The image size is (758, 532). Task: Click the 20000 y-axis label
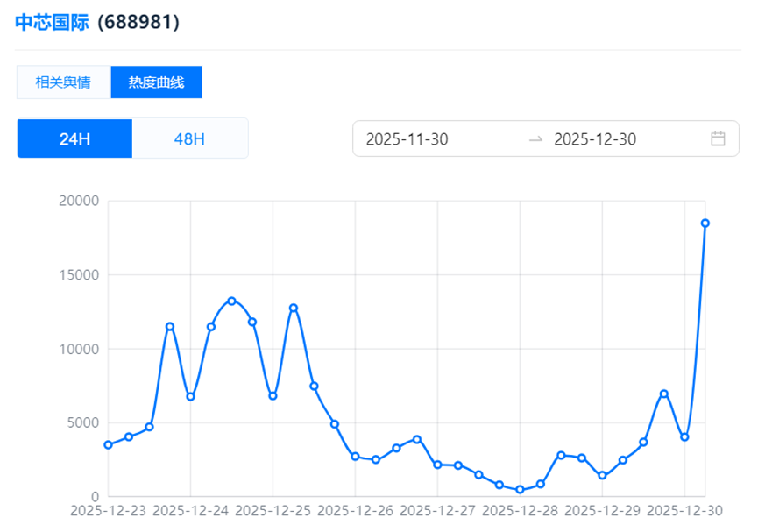point(78,201)
